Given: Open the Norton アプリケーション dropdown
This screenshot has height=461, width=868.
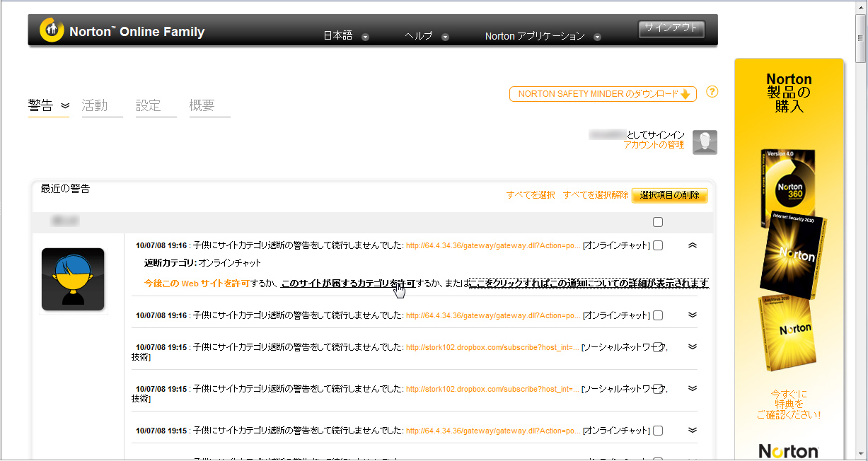Looking at the screenshot, I should pos(543,36).
